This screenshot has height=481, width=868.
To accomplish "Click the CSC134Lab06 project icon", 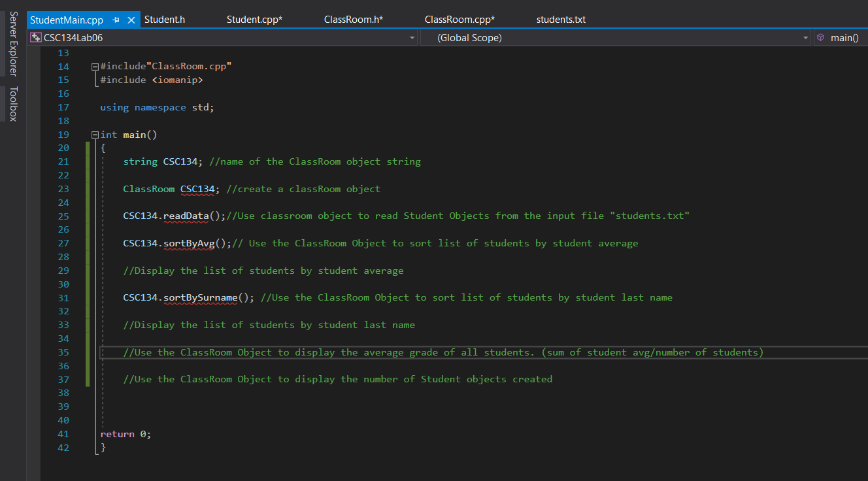I will click(36, 38).
